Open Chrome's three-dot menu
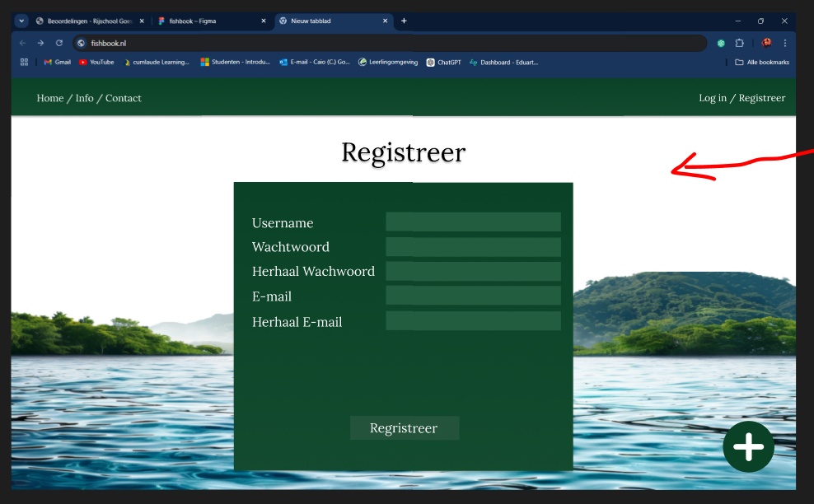The width and height of the screenshot is (814, 504). [785, 43]
